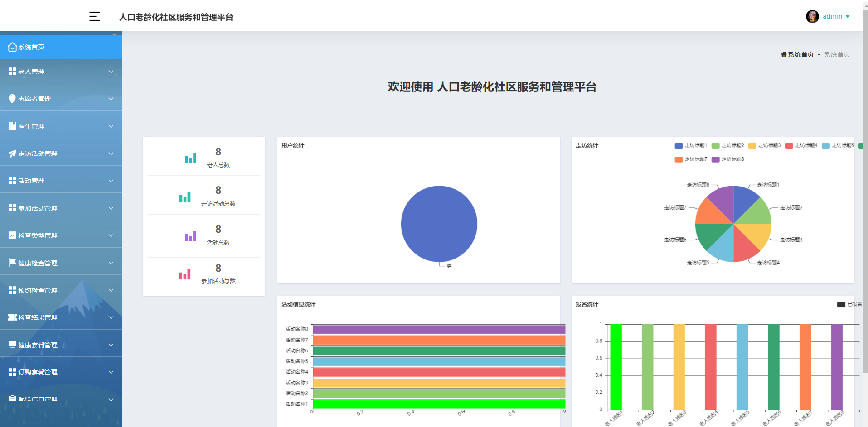Click the bulb icon beside 志愿者管理

[x=12, y=99]
